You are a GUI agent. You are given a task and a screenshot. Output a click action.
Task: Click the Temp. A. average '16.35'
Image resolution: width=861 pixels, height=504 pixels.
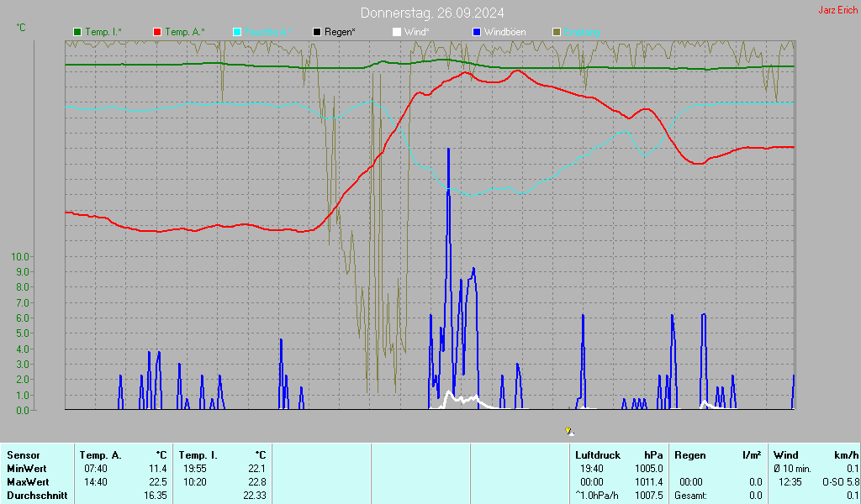(x=156, y=496)
